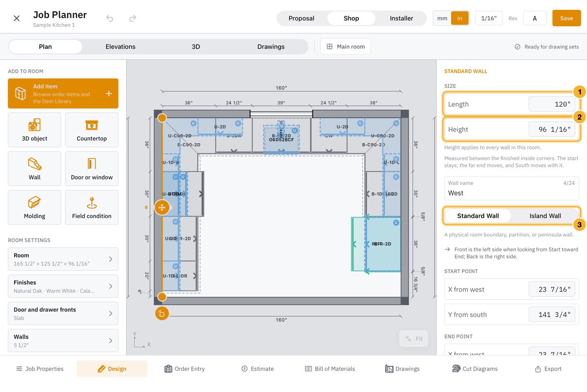This screenshot has width=587, height=392.
Task: Click the orange move handle on west wall
Action: coord(162,208)
